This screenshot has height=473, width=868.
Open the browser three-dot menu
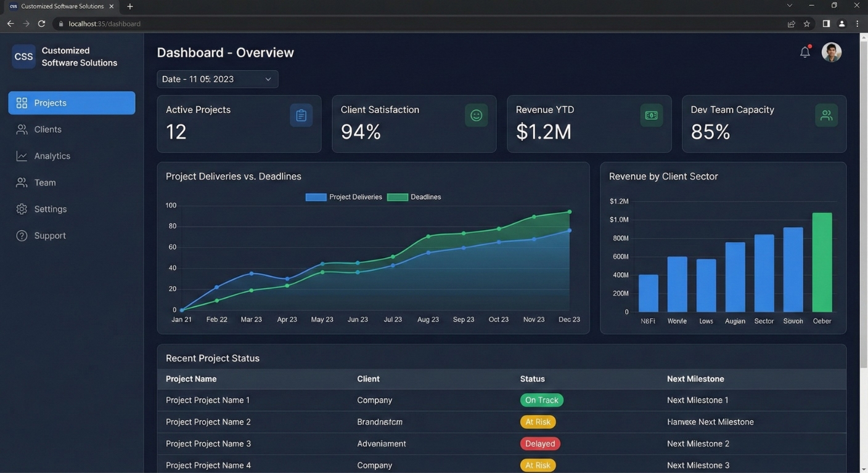(857, 24)
